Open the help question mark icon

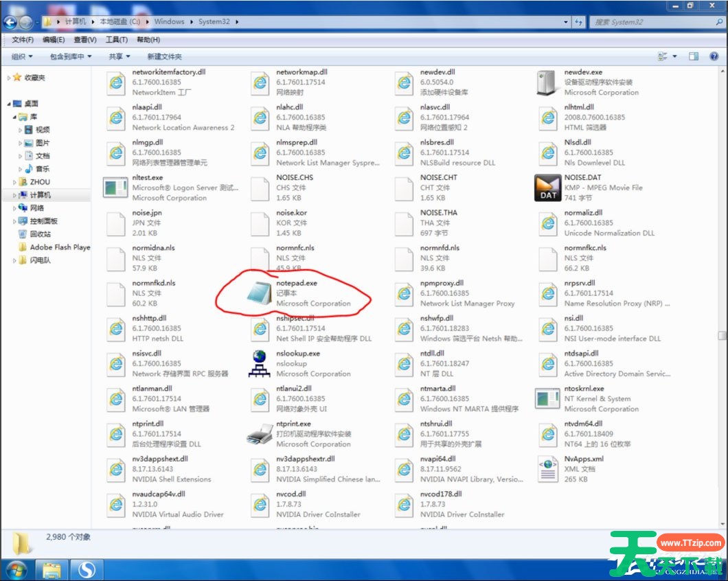pos(714,56)
